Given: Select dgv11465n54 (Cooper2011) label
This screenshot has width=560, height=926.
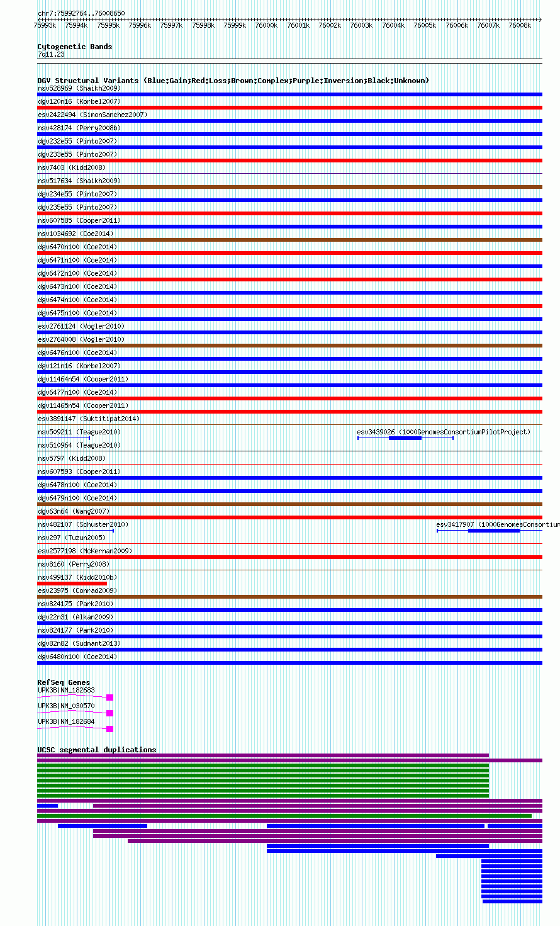Looking at the screenshot, I should [x=83, y=405].
